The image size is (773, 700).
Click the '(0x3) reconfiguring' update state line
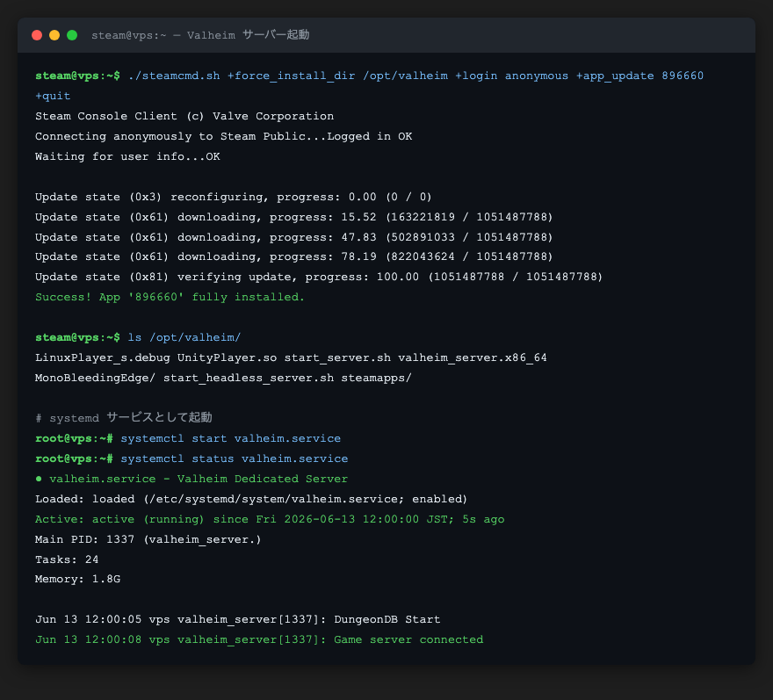233,198
